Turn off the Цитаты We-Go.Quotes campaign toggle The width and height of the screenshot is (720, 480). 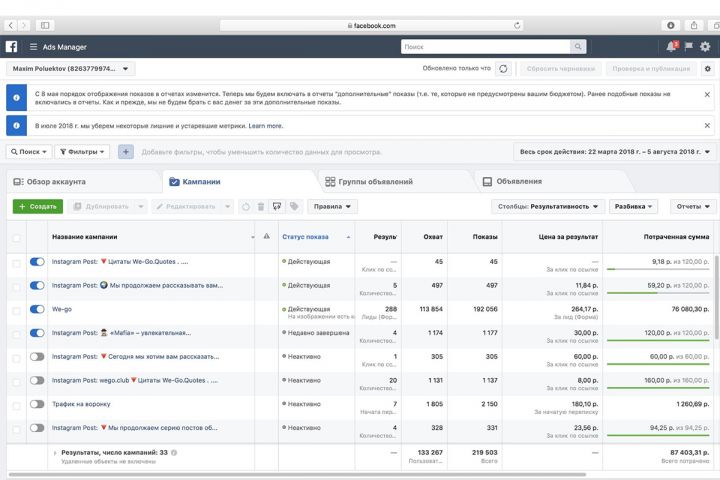pos(37,261)
